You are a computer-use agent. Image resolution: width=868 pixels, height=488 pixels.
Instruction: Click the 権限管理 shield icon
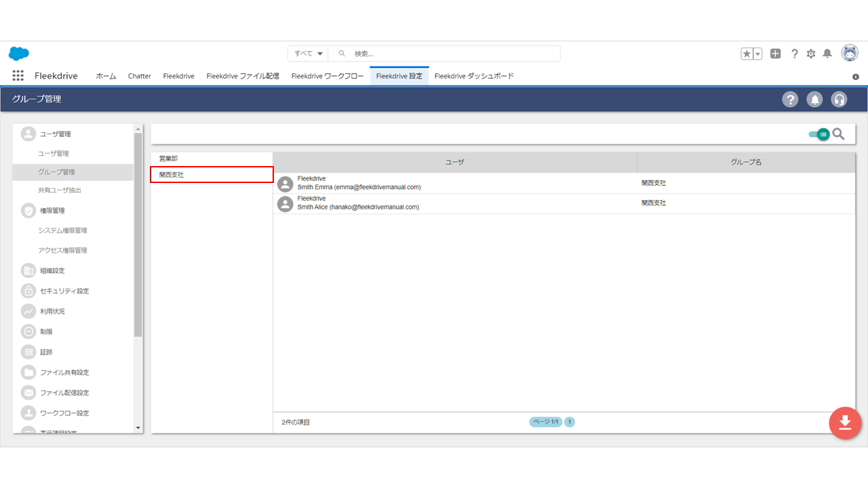coord(28,211)
